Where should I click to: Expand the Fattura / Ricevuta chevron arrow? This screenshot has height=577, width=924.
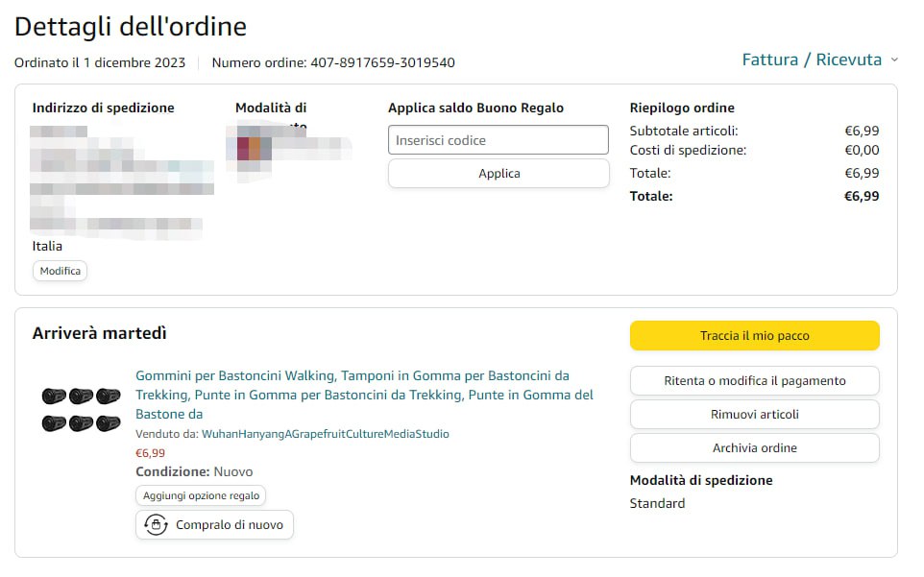894,60
